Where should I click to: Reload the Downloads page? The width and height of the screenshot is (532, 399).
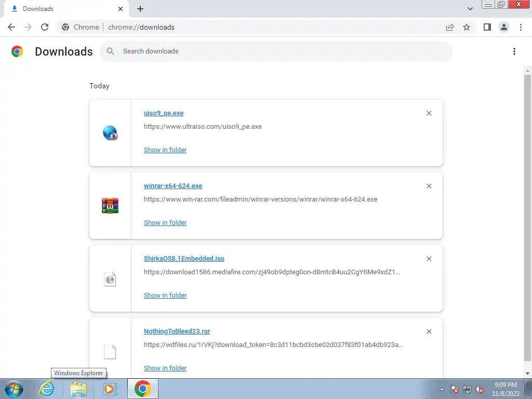(45, 27)
